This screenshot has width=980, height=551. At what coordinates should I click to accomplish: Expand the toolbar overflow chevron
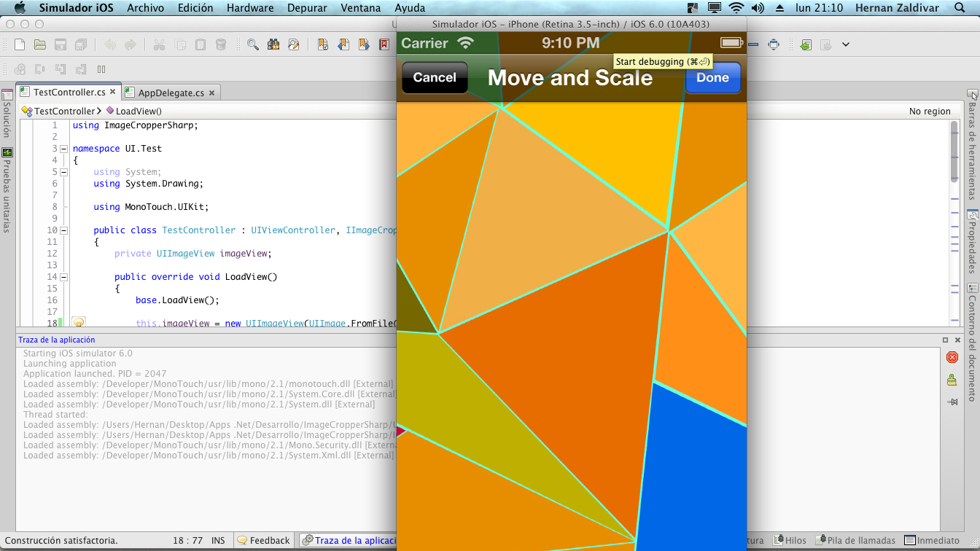[x=846, y=44]
